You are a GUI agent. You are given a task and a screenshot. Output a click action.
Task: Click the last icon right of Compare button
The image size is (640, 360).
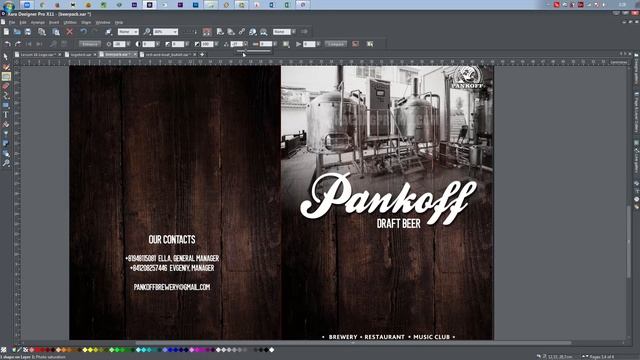pyautogui.click(x=370, y=44)
